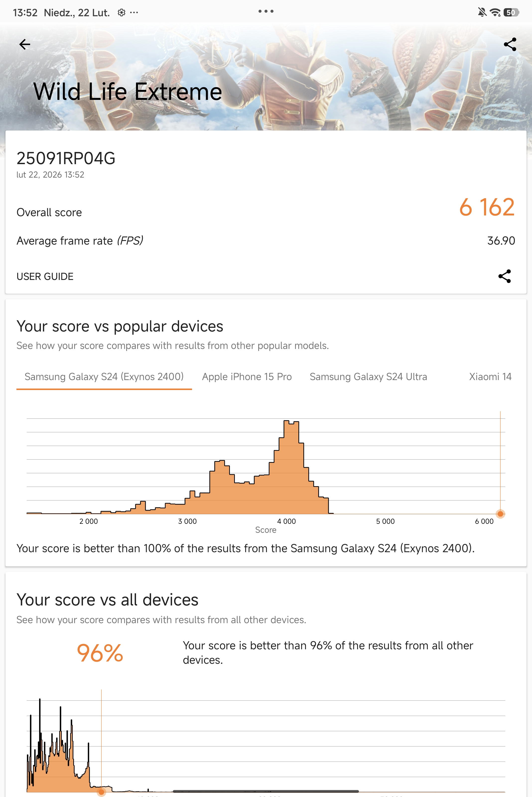Viewport: 532px width, 797px height.
Task: Share result from the score card
Action: pos(505,276)
